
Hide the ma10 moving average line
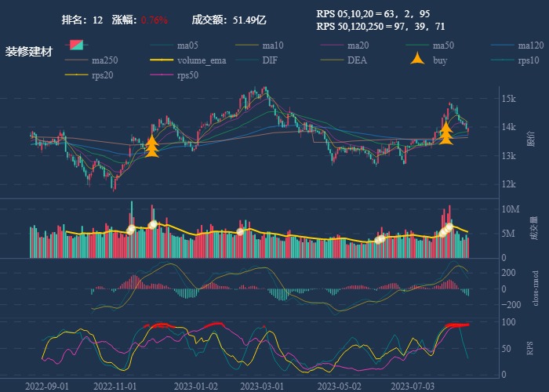272,45
